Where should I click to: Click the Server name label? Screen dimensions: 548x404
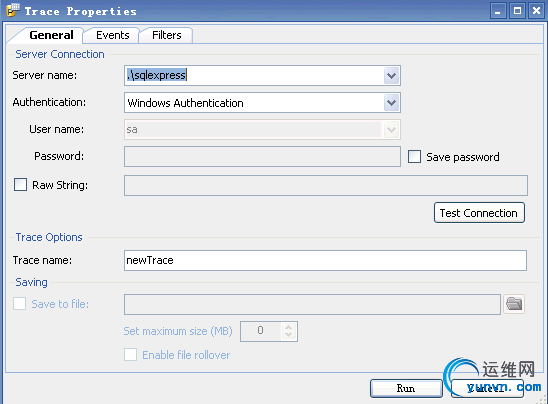(45, 75)
